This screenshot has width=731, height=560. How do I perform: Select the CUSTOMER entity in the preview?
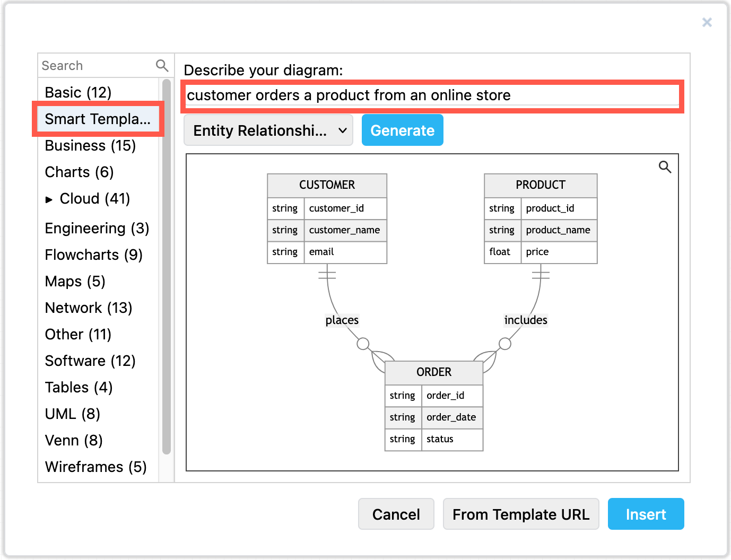click(327, 185)
